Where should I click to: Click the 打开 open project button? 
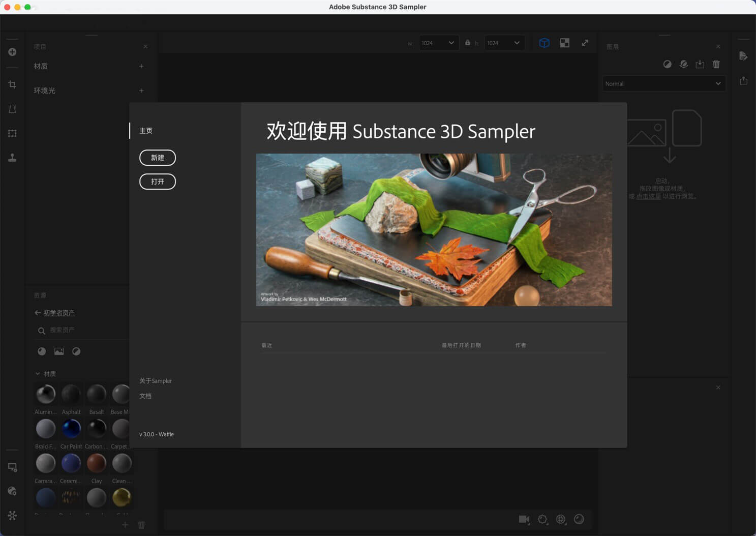tap(158, 182)
